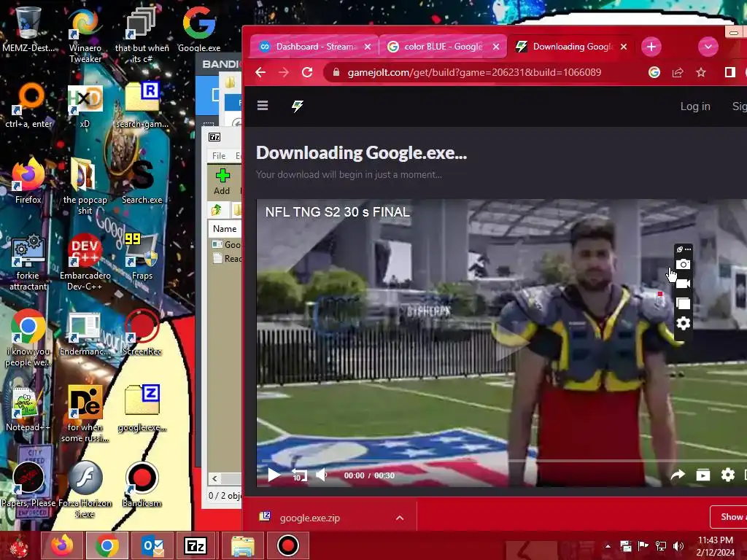
Task: Open Chrome from the taskbar
Action: click(107, 545)
